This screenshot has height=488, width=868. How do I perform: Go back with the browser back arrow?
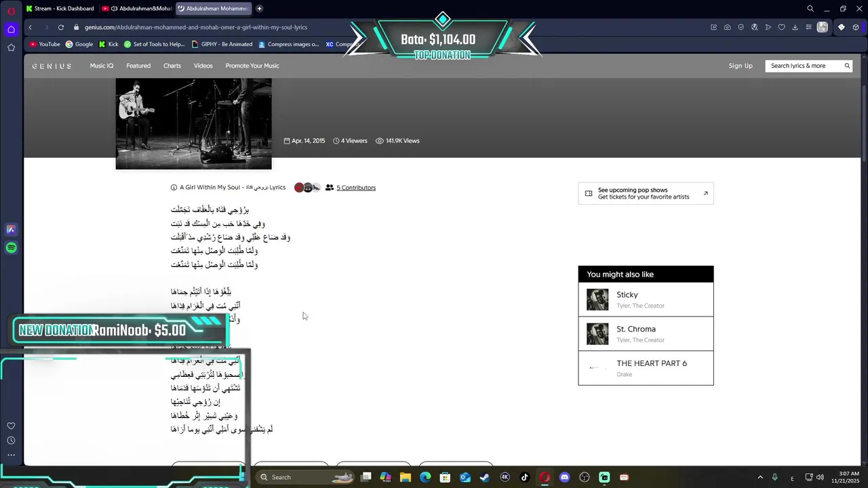[x=30, y=27]
